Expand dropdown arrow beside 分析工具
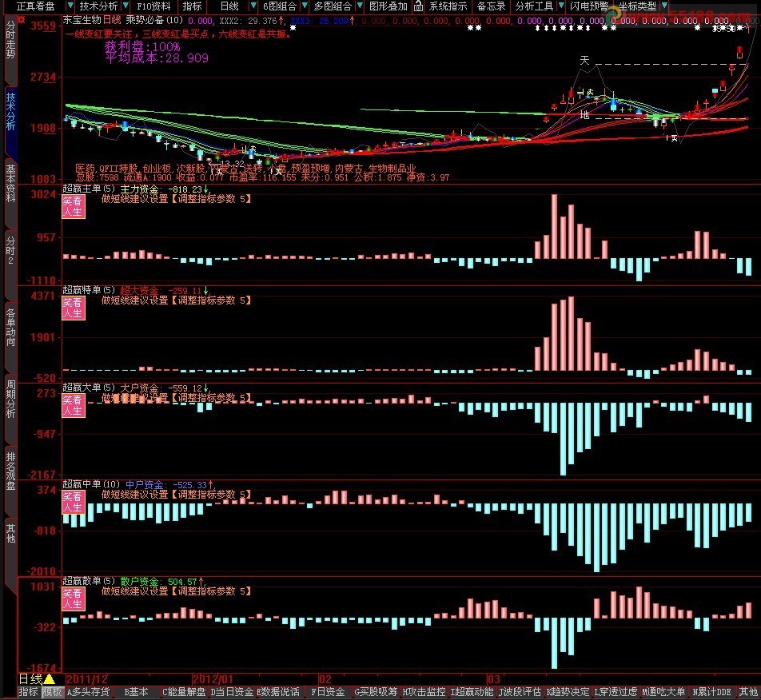 pos(561,6)
